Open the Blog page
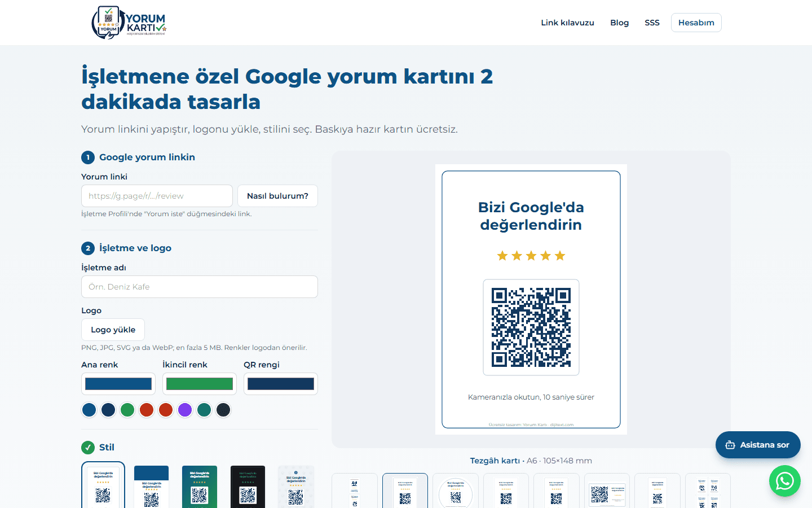Viewport: 812px width, 508px height. 619,23
